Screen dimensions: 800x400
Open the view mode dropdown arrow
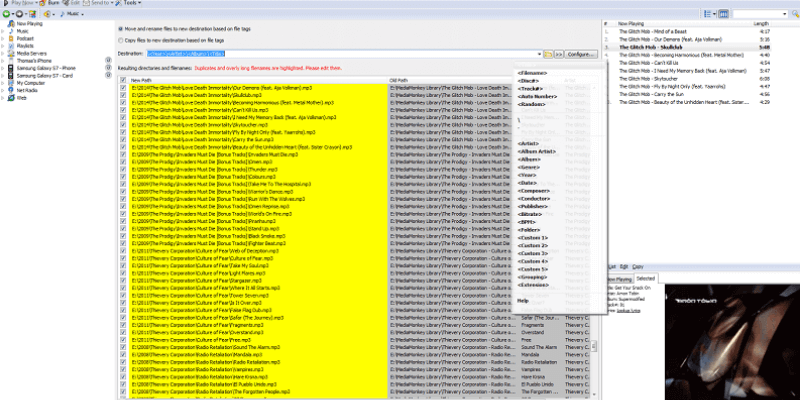click(x=714, y=14)
